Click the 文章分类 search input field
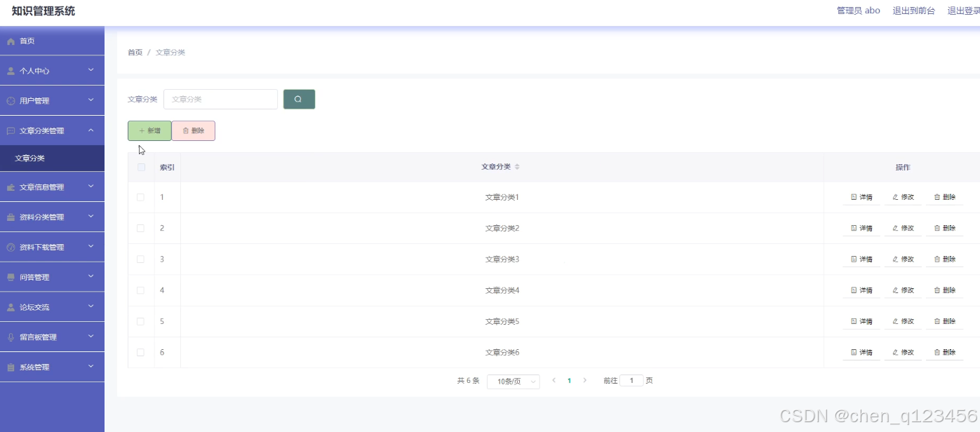Screen dimensions: 980x432 [x=220, y=99]
